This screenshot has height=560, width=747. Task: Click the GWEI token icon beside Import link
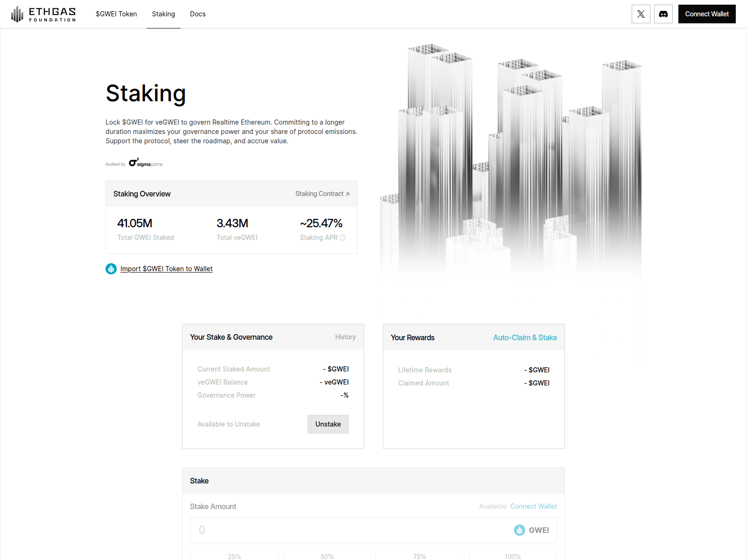coord(111,269)
